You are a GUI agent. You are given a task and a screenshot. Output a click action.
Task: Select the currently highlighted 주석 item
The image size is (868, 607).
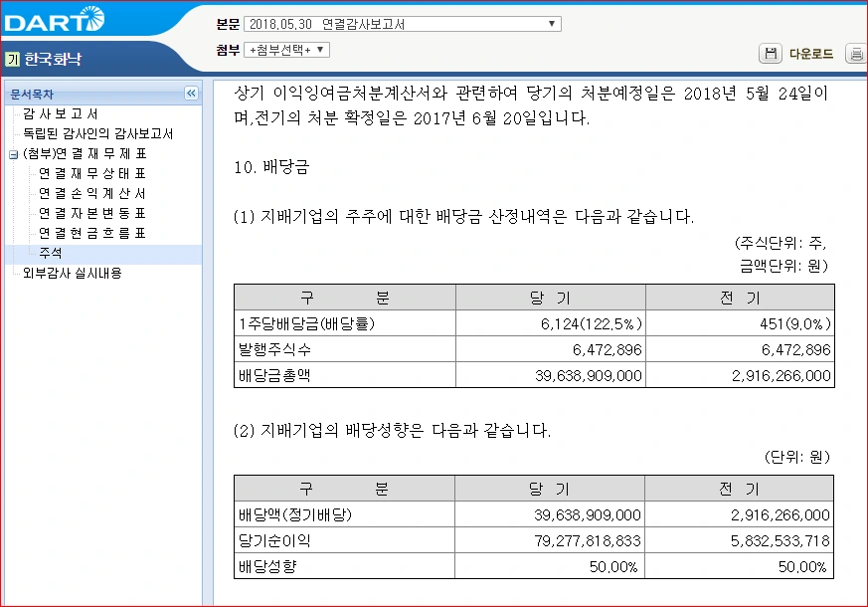[50, 254]
